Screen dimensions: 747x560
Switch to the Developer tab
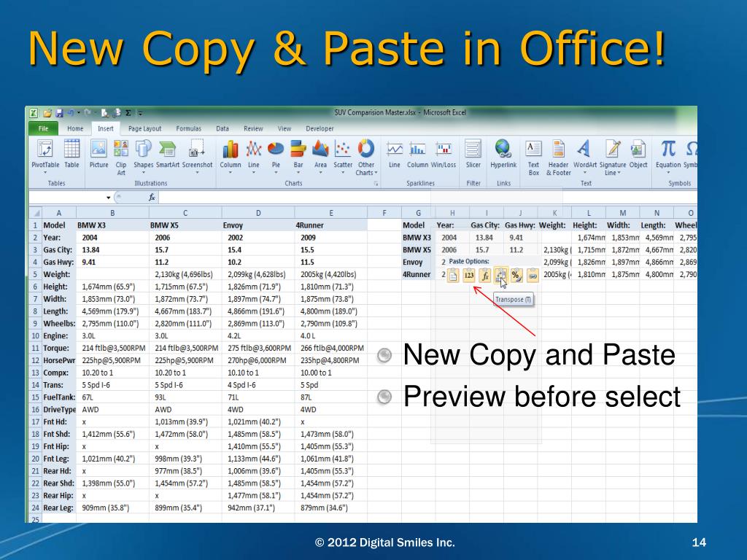320,128
